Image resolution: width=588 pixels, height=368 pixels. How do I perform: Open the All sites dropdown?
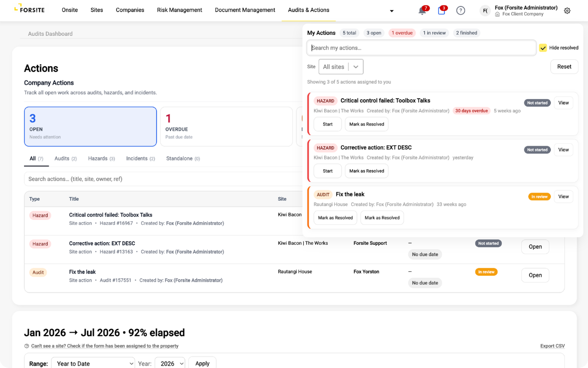[341, 67]
